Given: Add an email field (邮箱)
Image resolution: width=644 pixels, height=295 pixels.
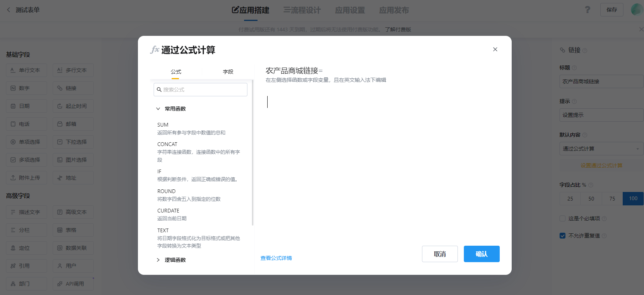Looking at the screenshot, I should click(73, 124).
